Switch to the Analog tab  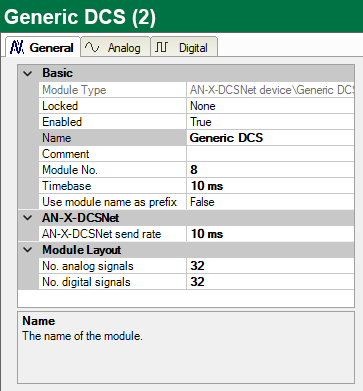[x=115, y=47]
